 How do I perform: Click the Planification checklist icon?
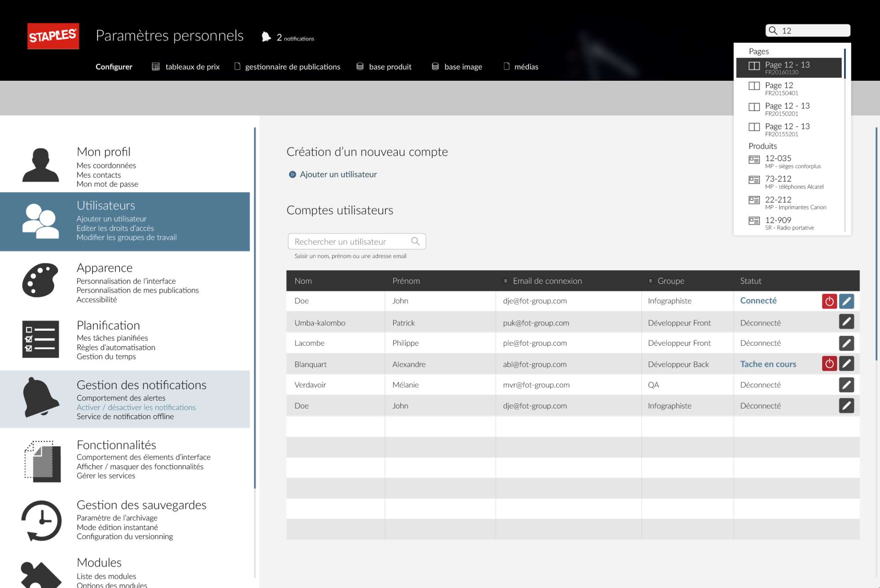coord(40,339)
